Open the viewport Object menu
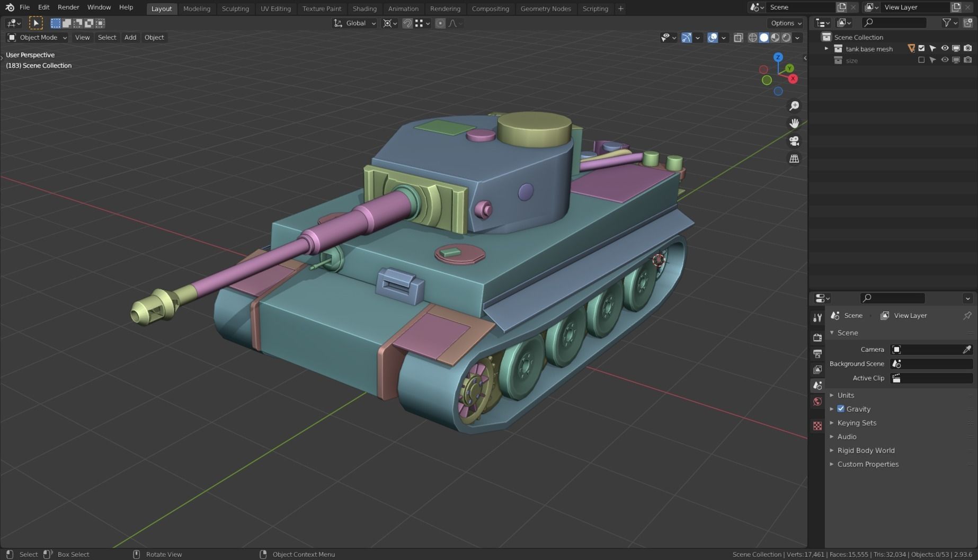Viewport: 978px width, 560px height. [x=154, y=38]
